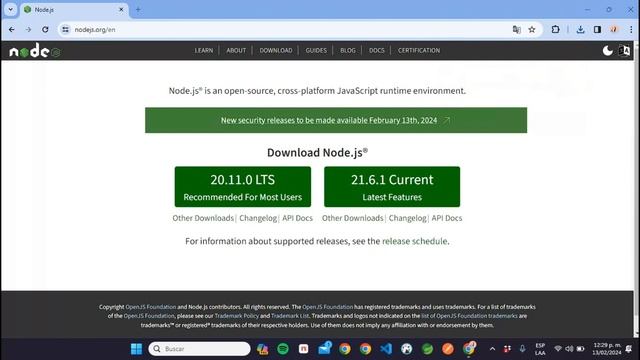Open the Copilot icon beside the search box

pyautogui.click(x=262, y=349)
